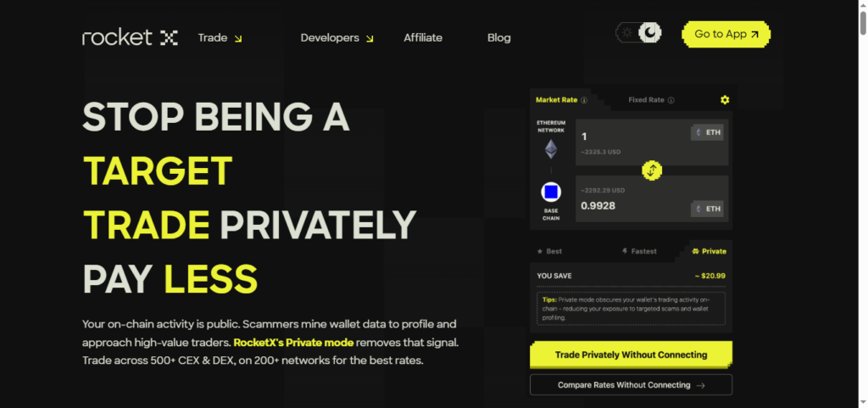Toggle the light/dark theme switch
Screen dimensions: 868x408
click(x=639, y=33)
